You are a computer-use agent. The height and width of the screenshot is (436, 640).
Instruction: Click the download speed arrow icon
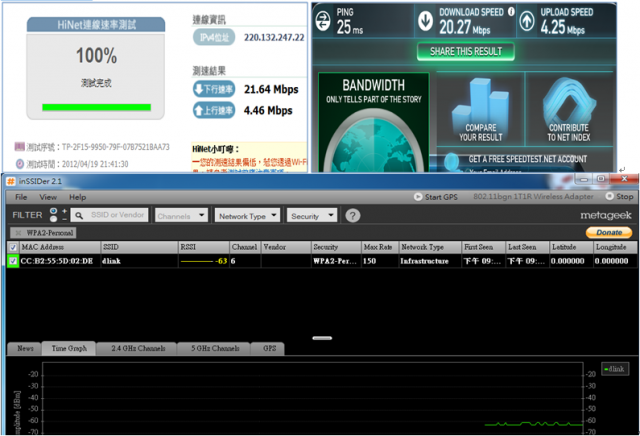coord(426,21)
